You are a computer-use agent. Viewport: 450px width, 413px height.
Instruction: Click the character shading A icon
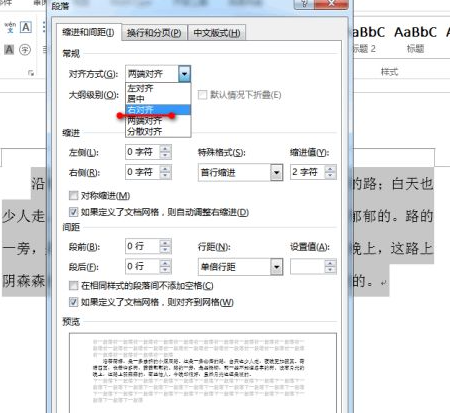coord(9,50)
